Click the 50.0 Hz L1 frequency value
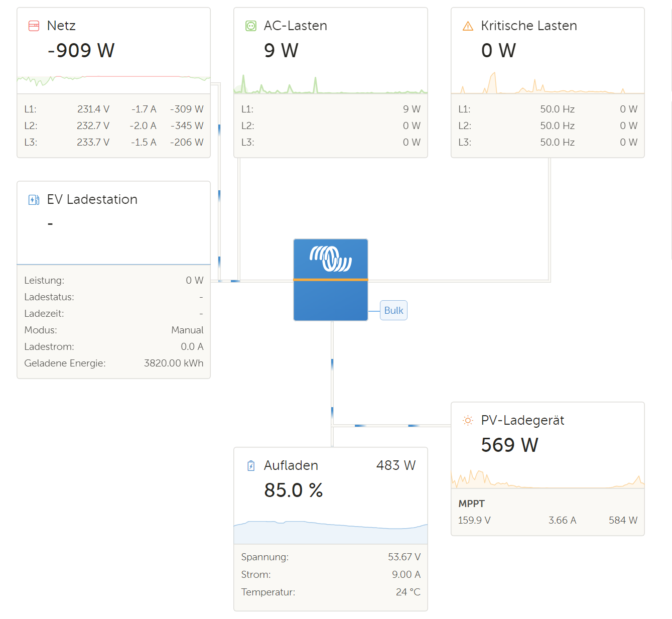672x619 pixels. [558, 109]
